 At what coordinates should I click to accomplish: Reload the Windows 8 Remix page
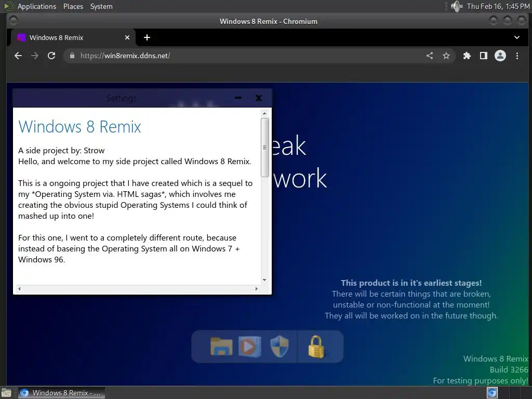(x=51, y=56)
